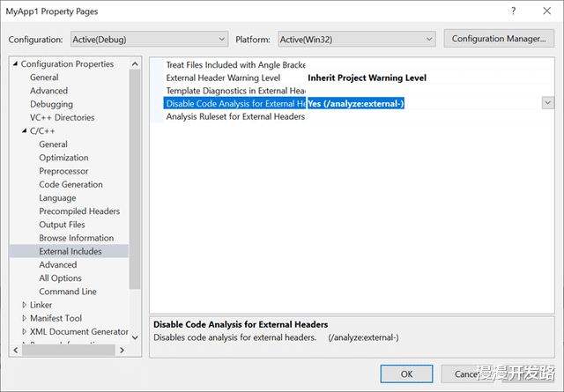Open the Optimization page
This screenshot has height=392, width=564.
coord(63,158)
